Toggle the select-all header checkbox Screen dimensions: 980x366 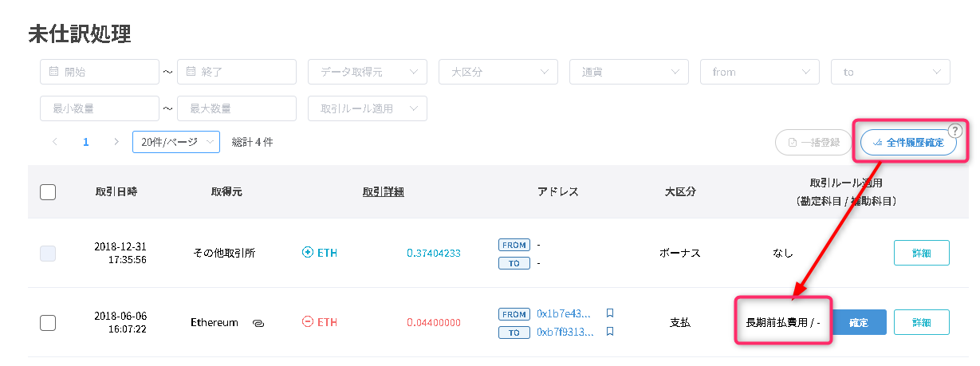pos(48,192)
